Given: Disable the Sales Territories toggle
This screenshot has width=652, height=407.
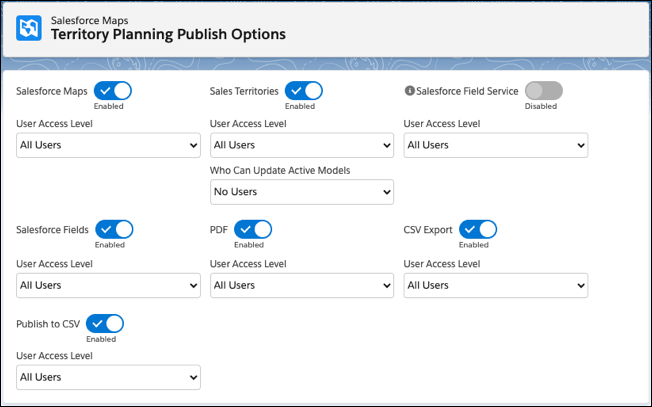Looking at the screenshot, I should (304, 91).
